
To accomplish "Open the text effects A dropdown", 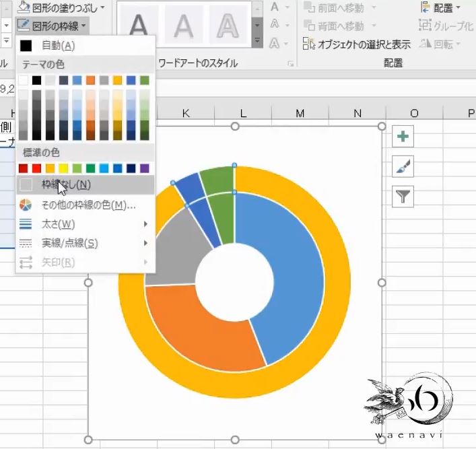I will [x=287, y=43].
